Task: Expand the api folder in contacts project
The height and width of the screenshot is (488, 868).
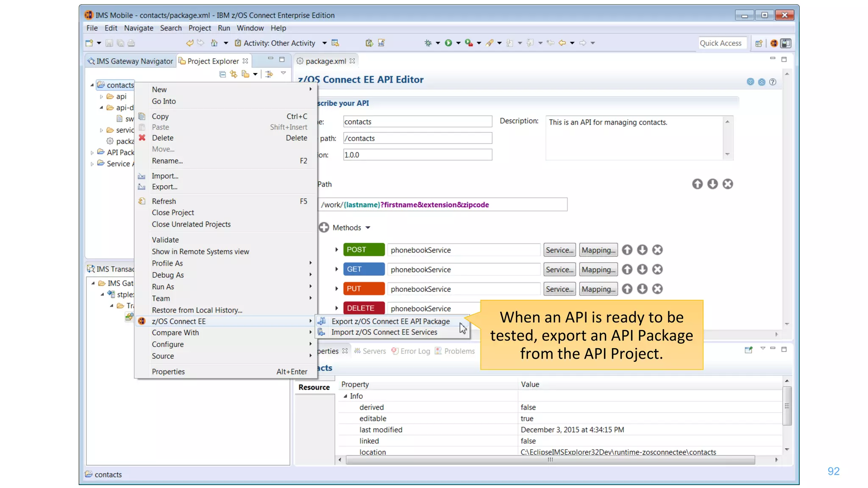Action: (101, 97)
